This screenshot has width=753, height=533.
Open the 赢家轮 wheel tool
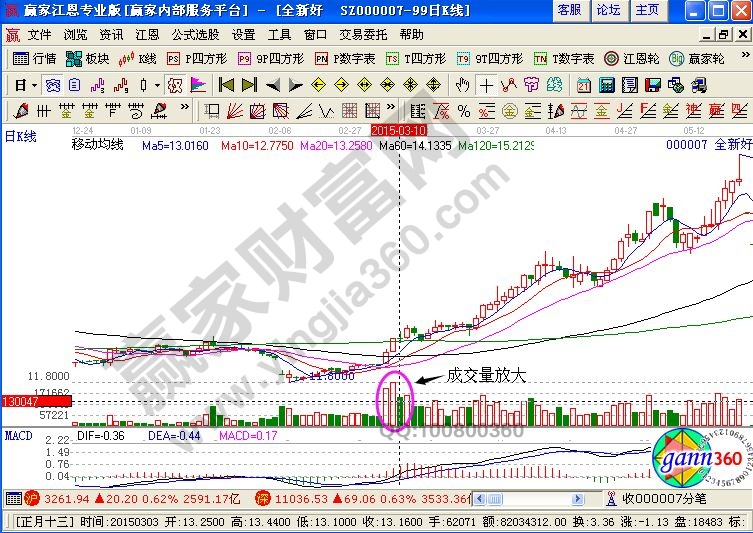tap(697, 59)
